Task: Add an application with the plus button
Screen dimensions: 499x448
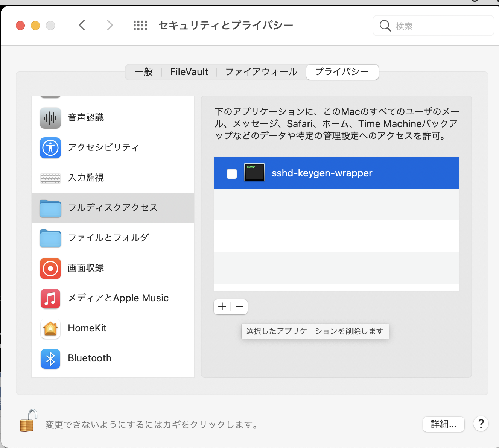Action: coord(222,307)
